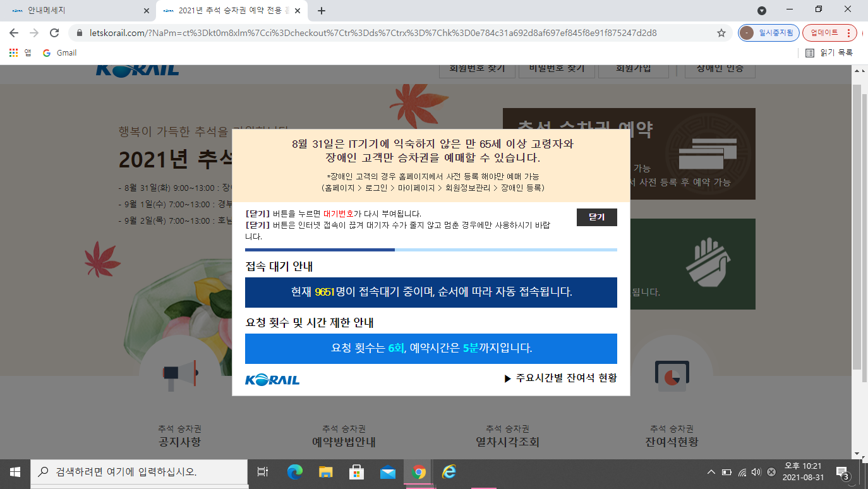The image size is (868, 489).
Task: Go forward to the next page
Action: pyautogui.click(x=34, y=33)
